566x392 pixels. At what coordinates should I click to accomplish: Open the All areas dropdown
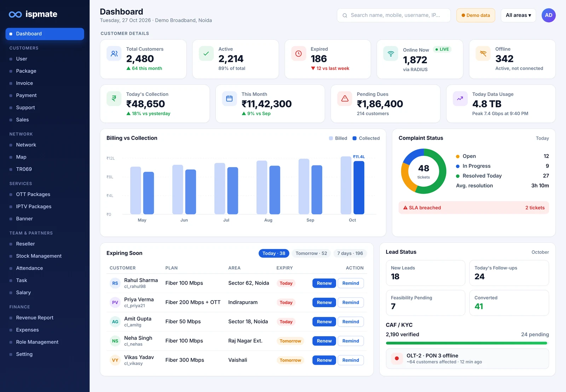tap(518, 15)
